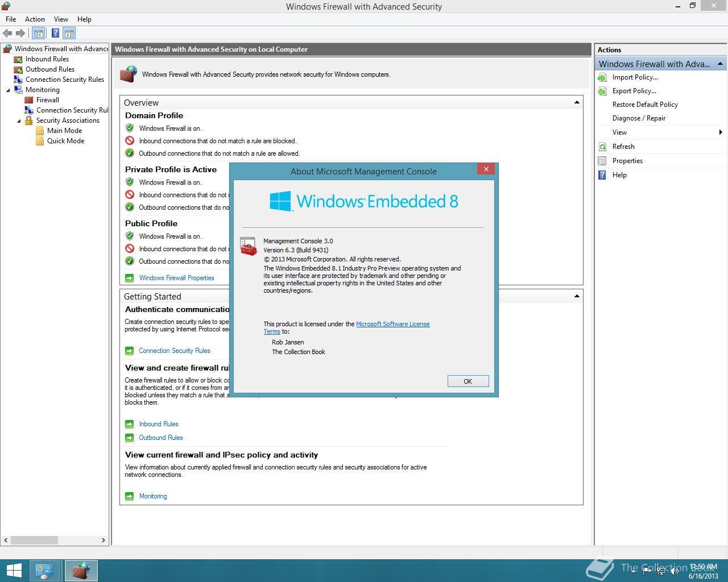Click the padlock icon of Security Associations
This screenshot has height=582, width=728.
pos(29,120)
